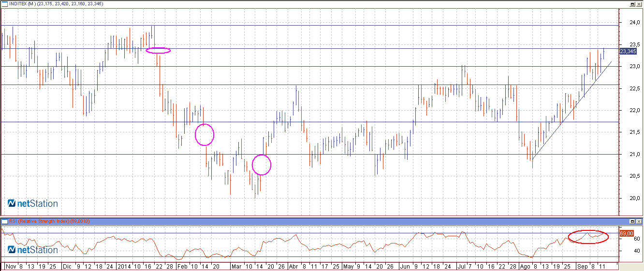This screenshot has width=644, height=271.
Task: Click the 21,5 price axis label
Action: (635, 132)
